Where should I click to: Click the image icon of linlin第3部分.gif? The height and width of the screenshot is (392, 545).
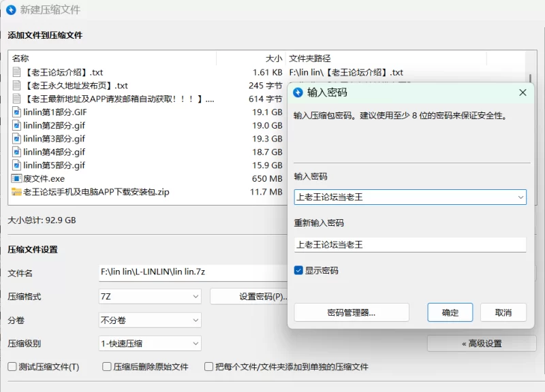coord(16,138)
